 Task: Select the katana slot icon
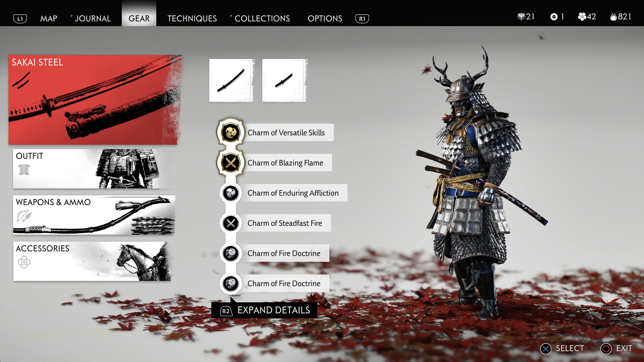click(x=230, y=80)
